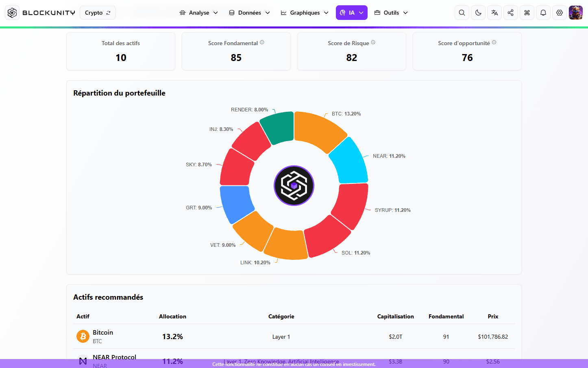Click the NEAR Protocol coin icon

coord(83,361)
